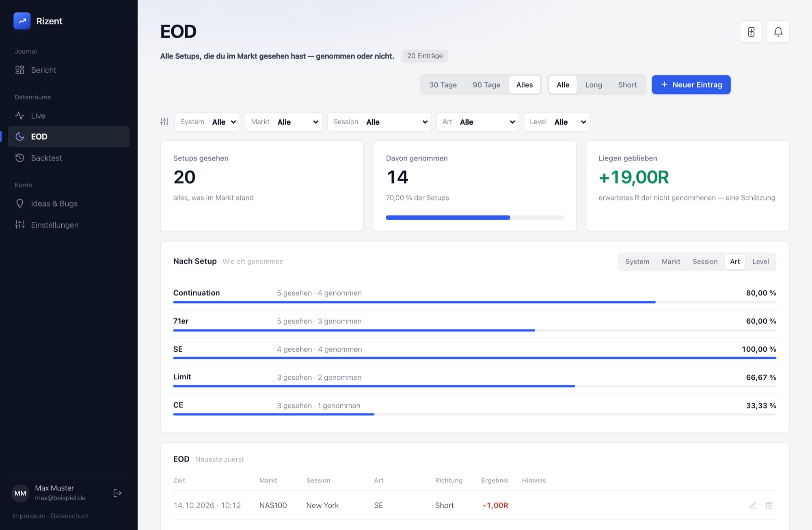Screen dimensions: 812x530
Task: Create entry with Neuer Eintrag button
Action: tap(691, 85)
